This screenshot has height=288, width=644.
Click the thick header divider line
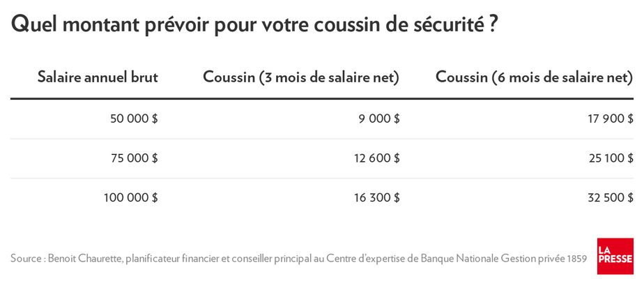(322, 99)
